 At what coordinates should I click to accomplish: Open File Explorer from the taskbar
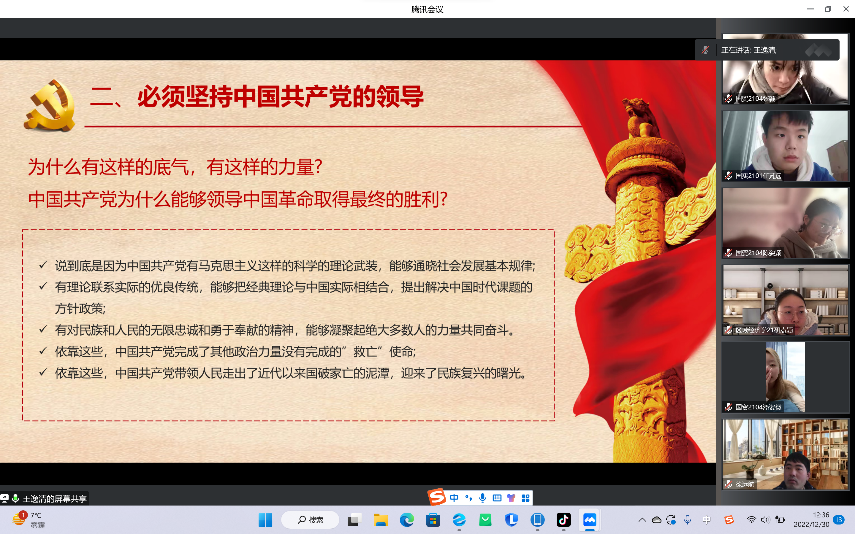(380, 520)
